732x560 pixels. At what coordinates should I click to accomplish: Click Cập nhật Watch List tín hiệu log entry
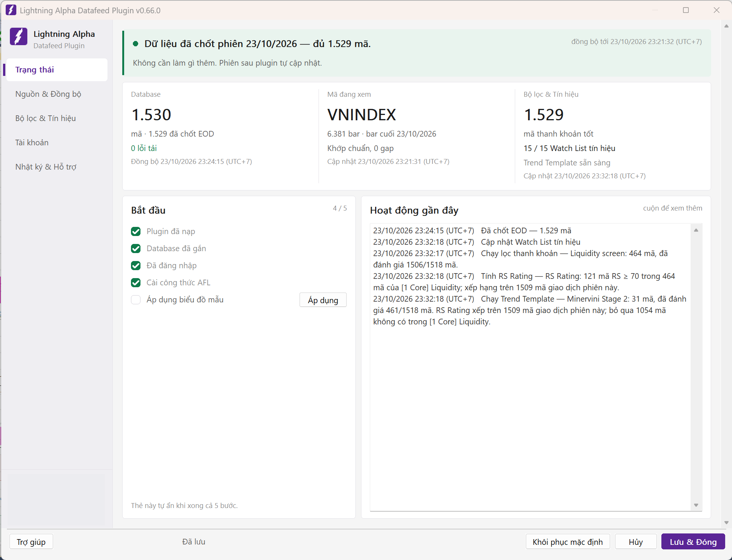(477, 242)
